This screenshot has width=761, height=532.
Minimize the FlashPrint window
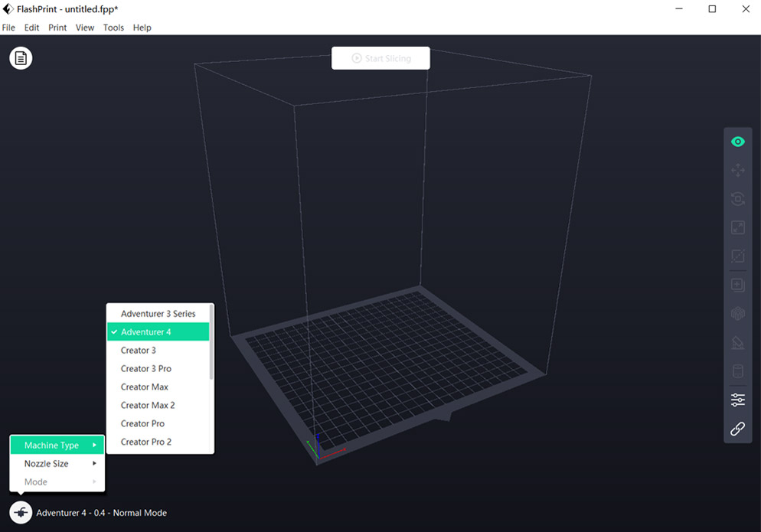(679, 8)
